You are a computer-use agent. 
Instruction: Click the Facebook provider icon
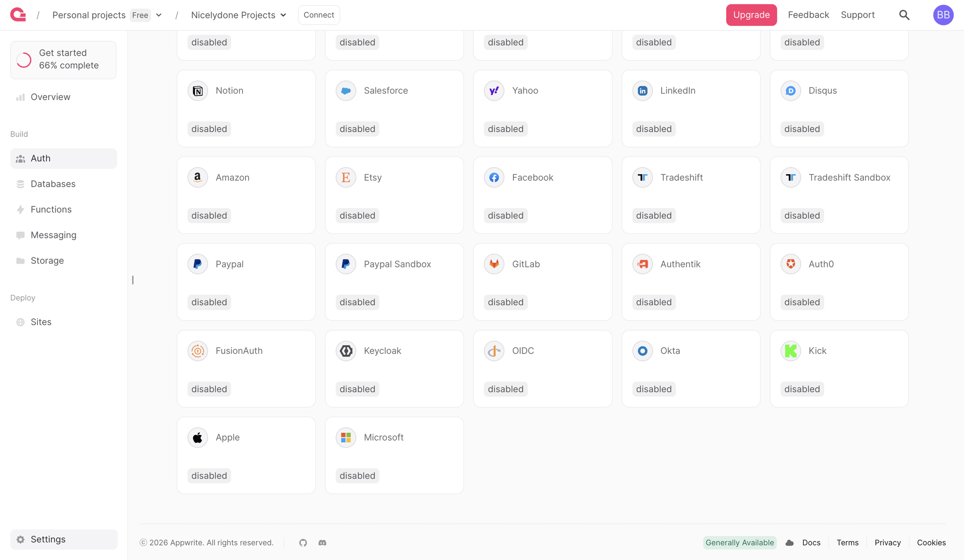(x=494, y=177)
